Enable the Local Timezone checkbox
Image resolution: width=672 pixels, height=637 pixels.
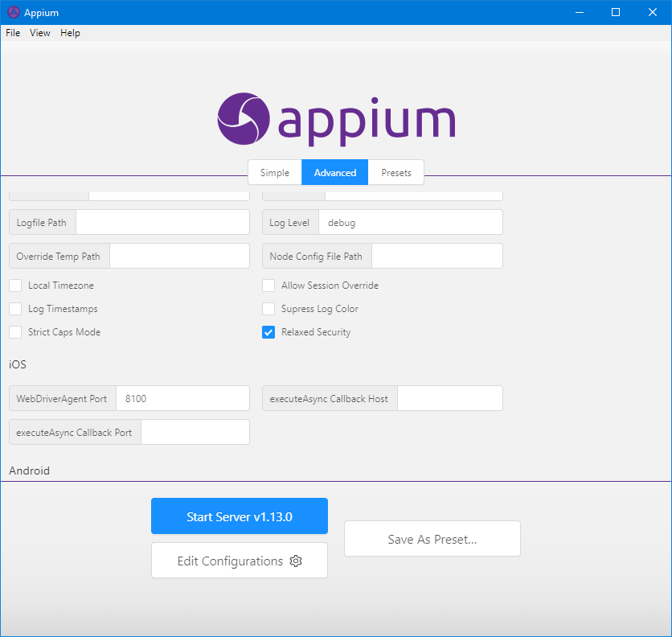pyautogui.click(x=15, y=286)
